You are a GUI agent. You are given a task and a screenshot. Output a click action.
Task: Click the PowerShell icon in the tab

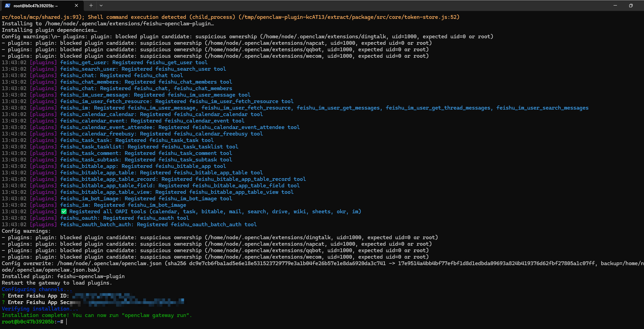pyautogui.click(x=8, y=5)
